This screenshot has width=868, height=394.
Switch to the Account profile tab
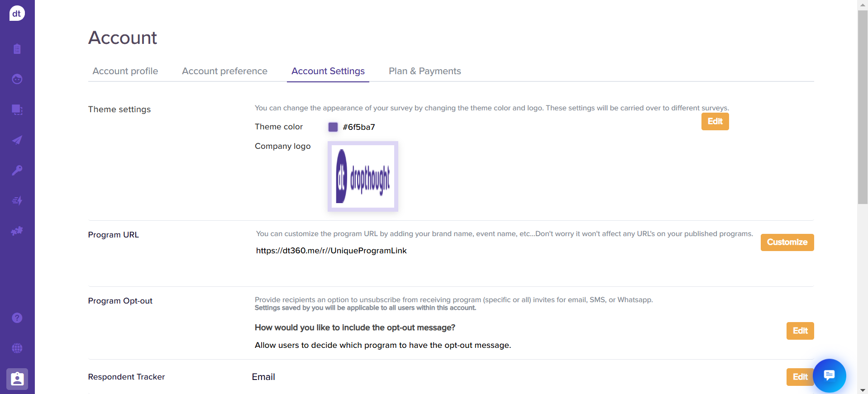(x=125, y=71)
